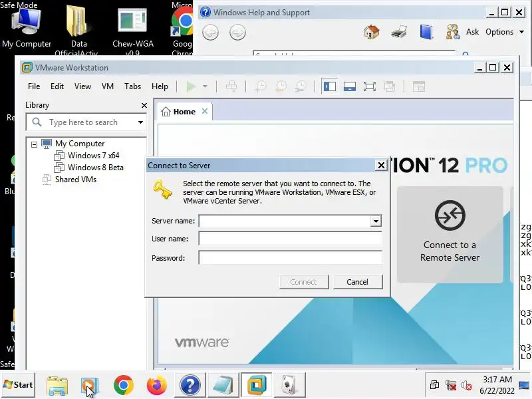This screenshot has height=399, width=532.
Task: Click the Send Ctrl+Alt+Del toolbar icon
Action: [x=231, y=86]
